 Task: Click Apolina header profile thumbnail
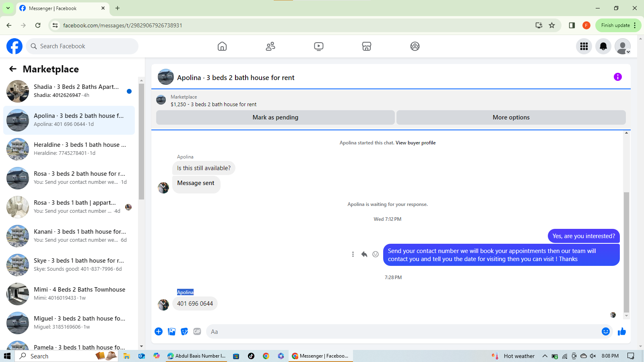[x=165, y=77]
